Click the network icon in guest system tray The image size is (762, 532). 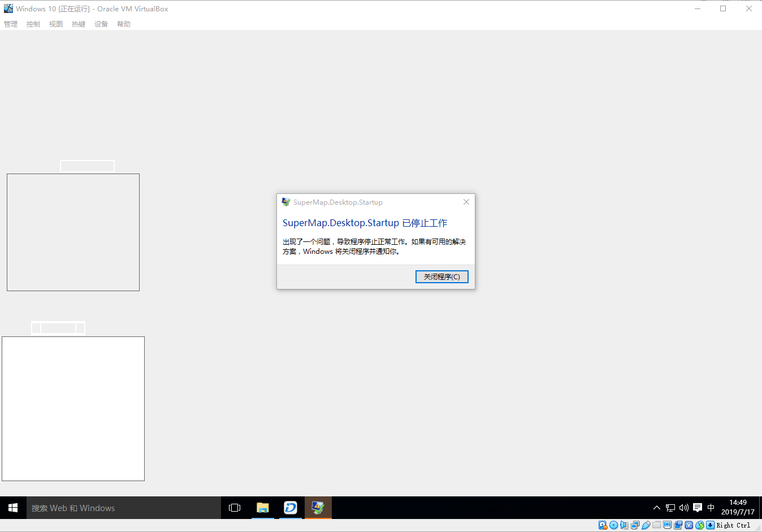tap(670, 508)
